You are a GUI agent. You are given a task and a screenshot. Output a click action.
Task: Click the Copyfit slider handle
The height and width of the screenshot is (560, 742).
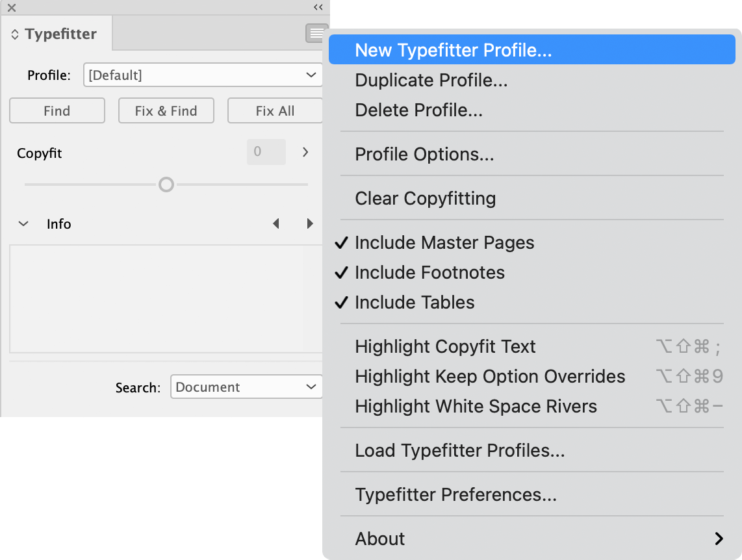166,185
